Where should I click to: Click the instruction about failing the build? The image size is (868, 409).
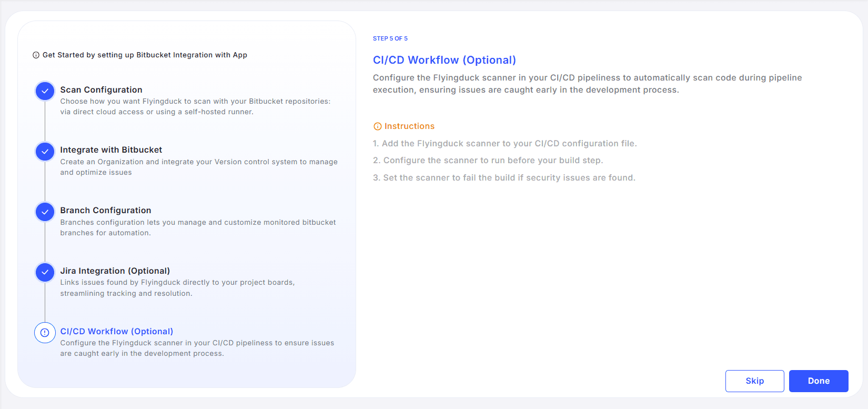pos(504,178)
